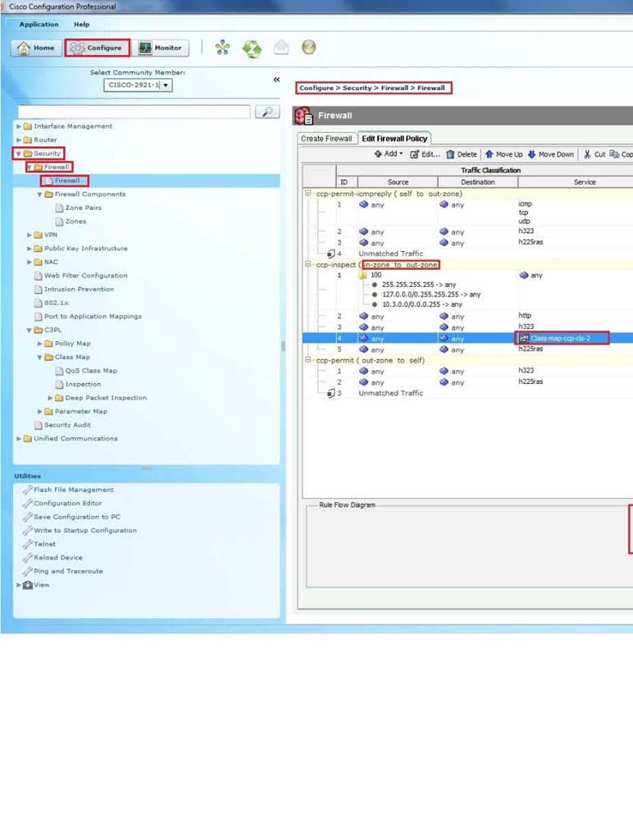This screenshot has width=633, height=840.
Task: Click the Cut scissors button
Action: click(x=594, y=154)
